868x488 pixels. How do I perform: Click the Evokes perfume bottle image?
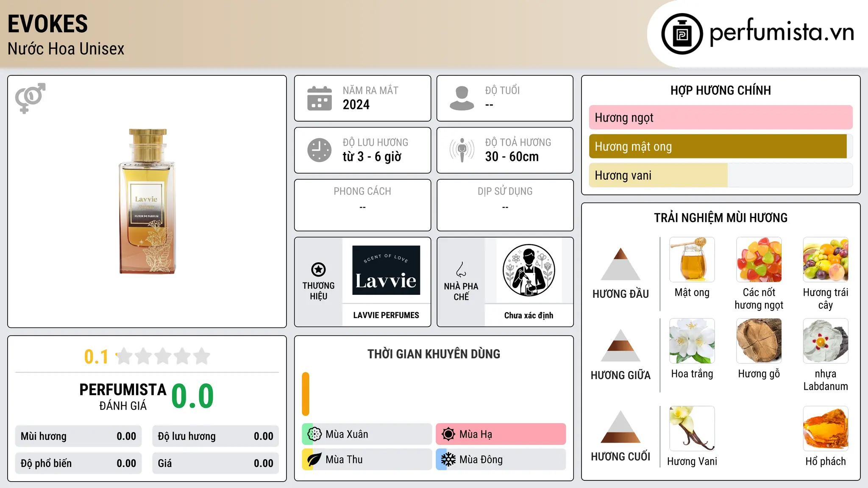(147, 201)
